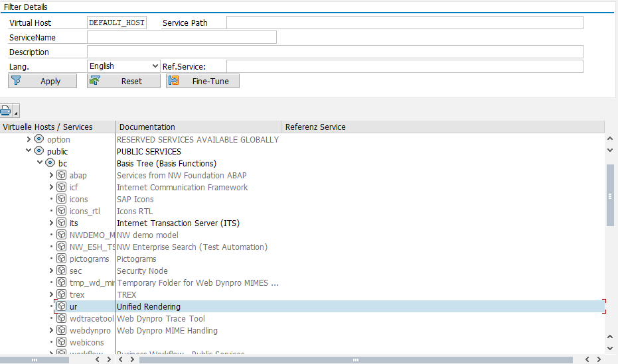Expand the abap service node
Image resolution: width=618 pixels, height=364 pixels.
coord(51,175)
